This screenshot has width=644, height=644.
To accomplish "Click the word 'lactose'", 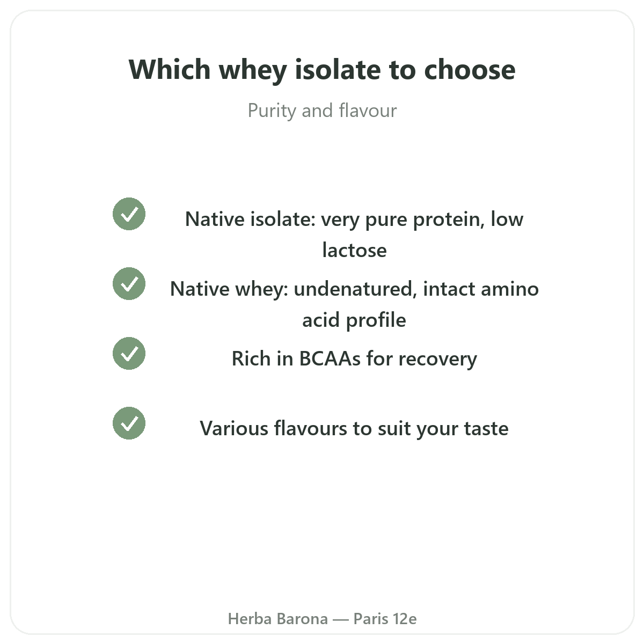I will click(354, 250).
